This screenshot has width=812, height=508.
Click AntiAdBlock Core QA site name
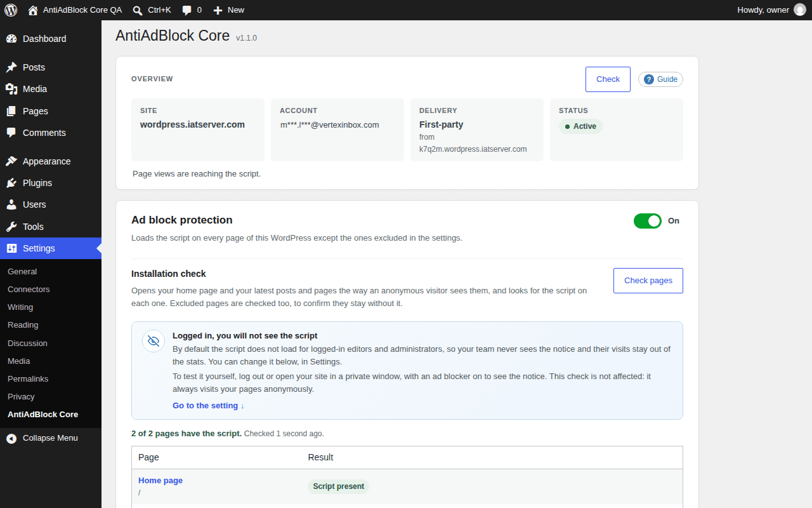82,10
